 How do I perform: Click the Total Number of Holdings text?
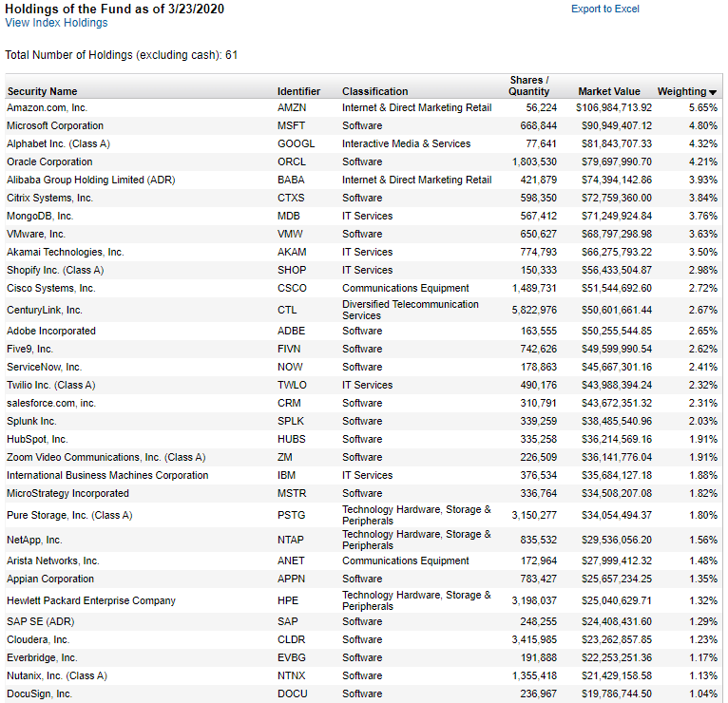[122, 55]
